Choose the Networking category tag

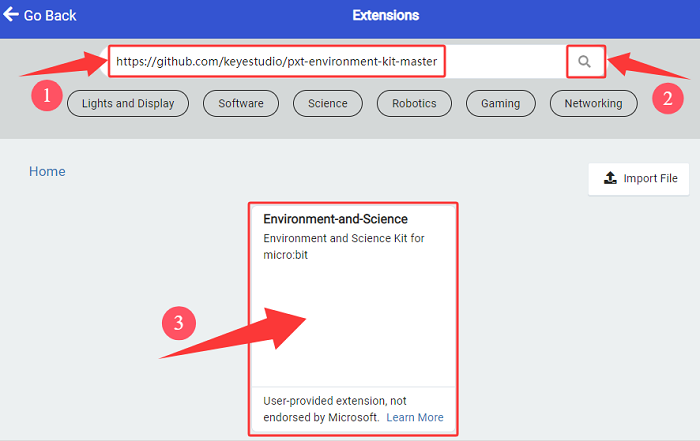pos(593,104)
